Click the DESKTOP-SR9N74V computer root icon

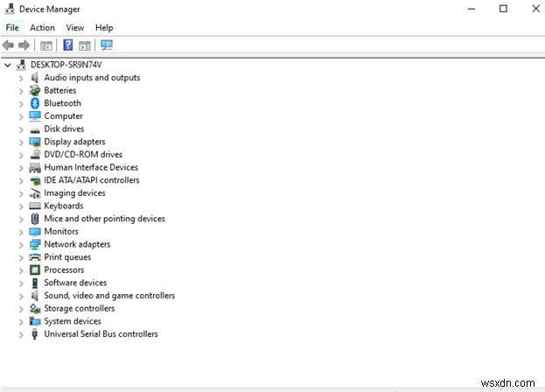point(22,65)
